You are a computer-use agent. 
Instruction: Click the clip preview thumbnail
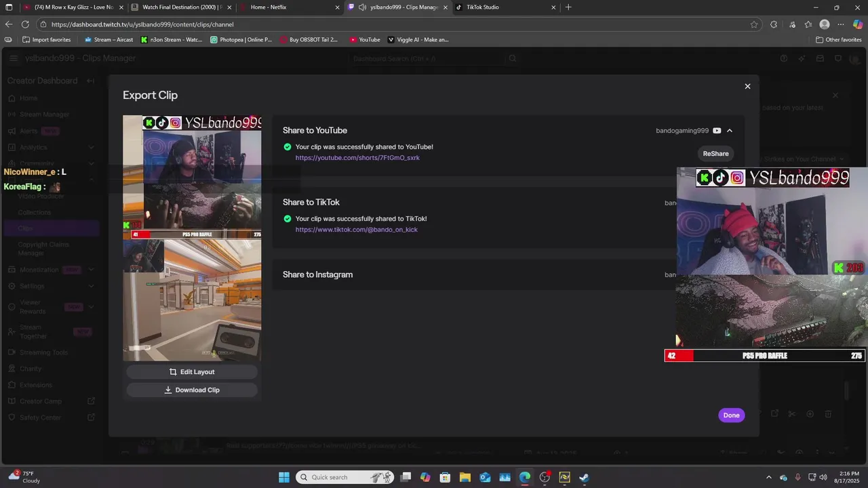tap(192, 238)
